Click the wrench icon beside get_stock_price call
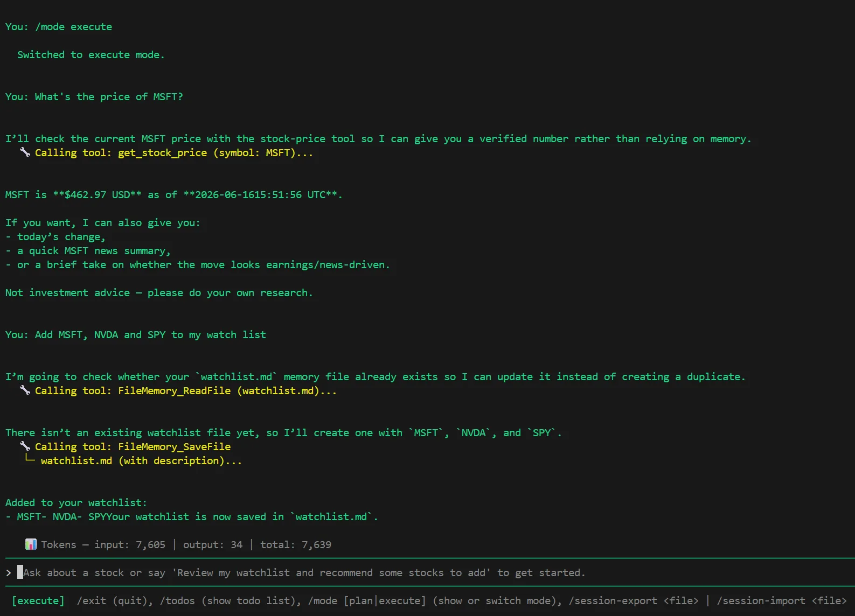This screenshot has width=855, height=616. [x=25, y=152]
